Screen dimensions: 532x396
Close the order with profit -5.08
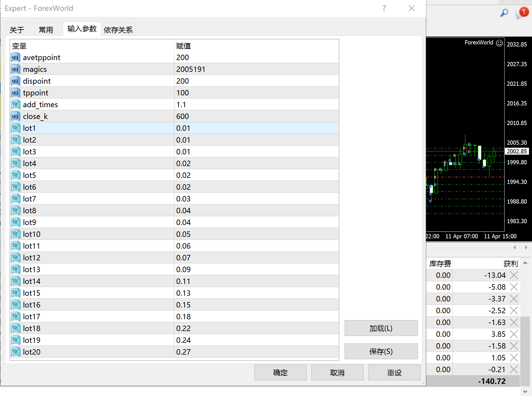(514, 287)
